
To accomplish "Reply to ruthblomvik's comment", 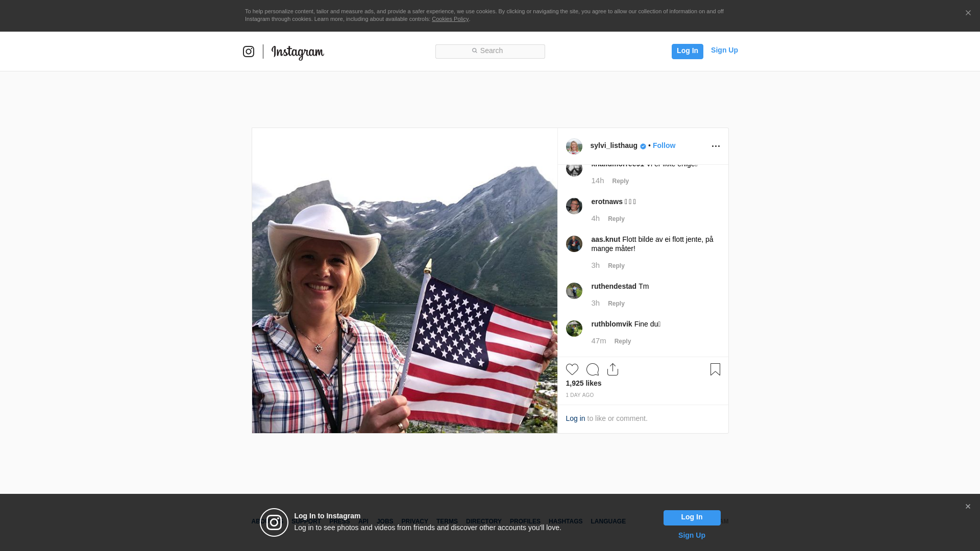I will click(x=622, y=341).
